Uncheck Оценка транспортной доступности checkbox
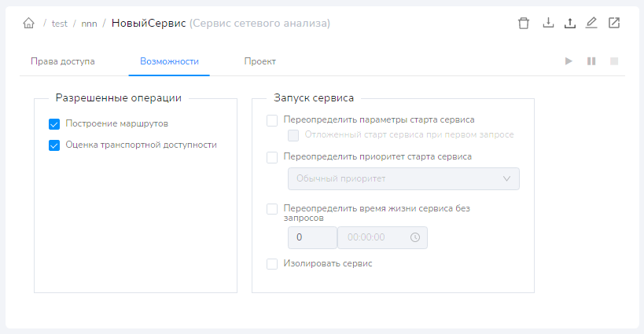The width and height of the screenshot is (644, 334). pyautogui.click(x=54, y=145)
